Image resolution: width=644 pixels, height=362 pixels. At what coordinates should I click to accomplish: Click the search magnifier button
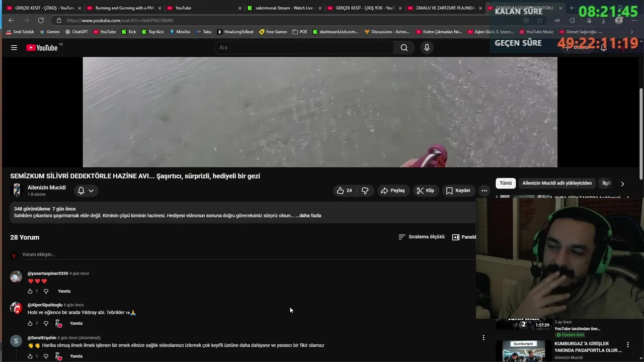(x=404, y=48)
